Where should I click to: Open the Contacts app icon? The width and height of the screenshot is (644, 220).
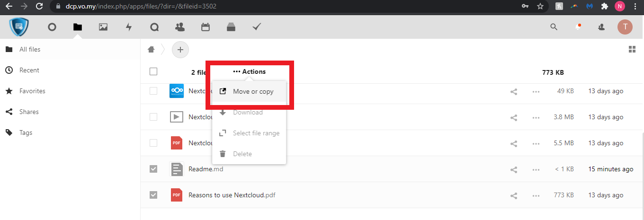(180, 27)
